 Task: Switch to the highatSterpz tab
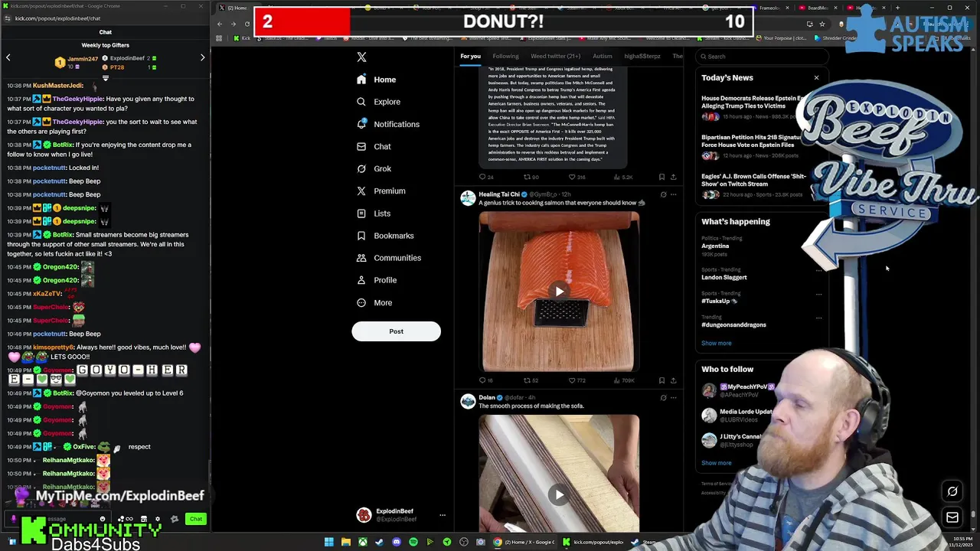tap(642, 56)
